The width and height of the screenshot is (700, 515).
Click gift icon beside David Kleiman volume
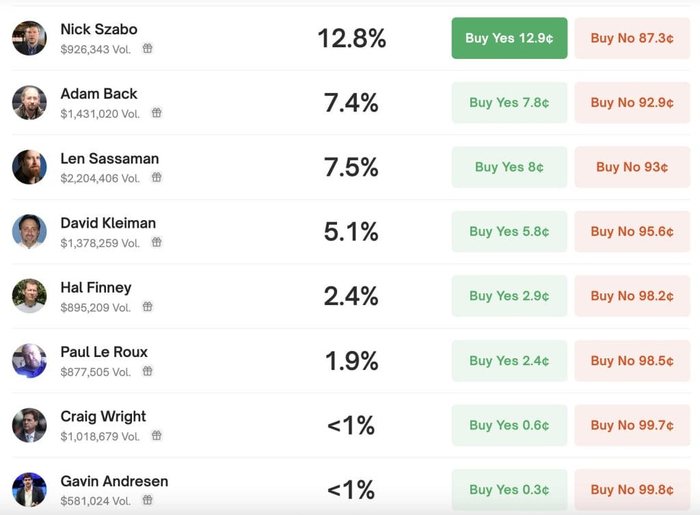pyautogui.click(x=156, y=242)
